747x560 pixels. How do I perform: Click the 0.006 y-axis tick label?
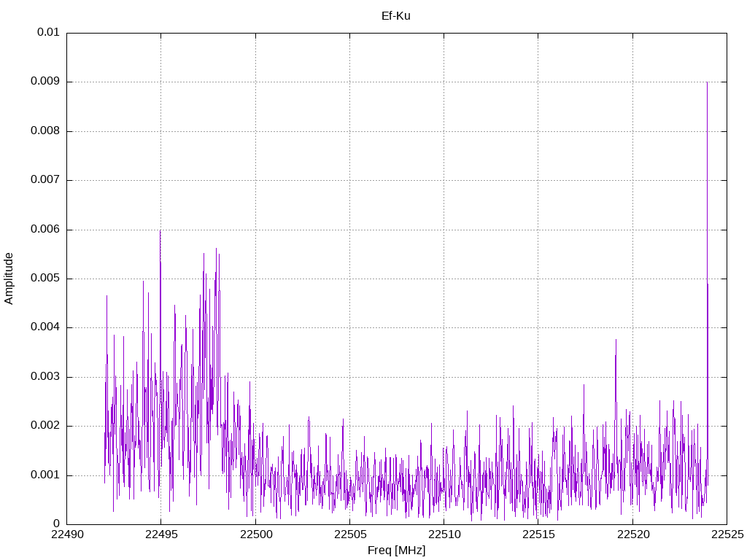44,230
